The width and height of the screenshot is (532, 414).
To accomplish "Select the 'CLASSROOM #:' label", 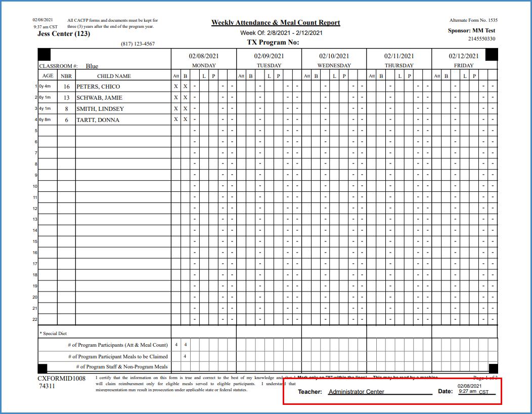I will (x=58, y=66).
